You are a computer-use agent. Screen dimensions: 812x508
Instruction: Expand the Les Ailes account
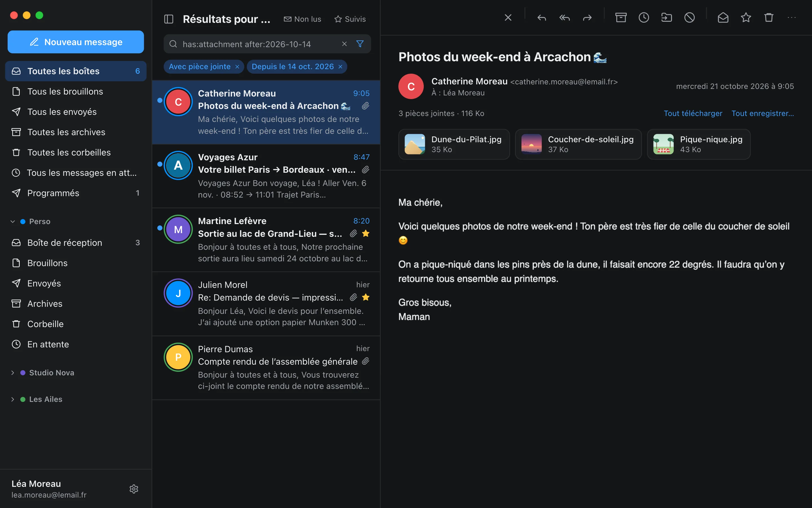point(13,399)
